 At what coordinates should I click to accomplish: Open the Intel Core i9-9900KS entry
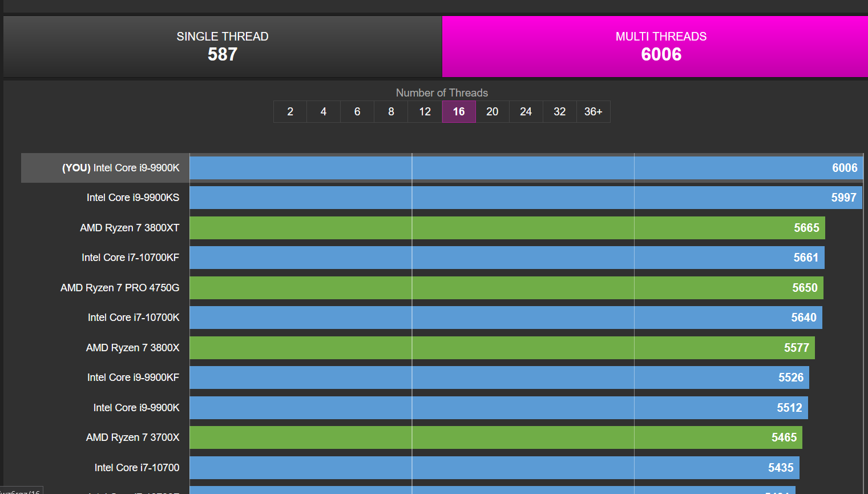tap(133, 198)
